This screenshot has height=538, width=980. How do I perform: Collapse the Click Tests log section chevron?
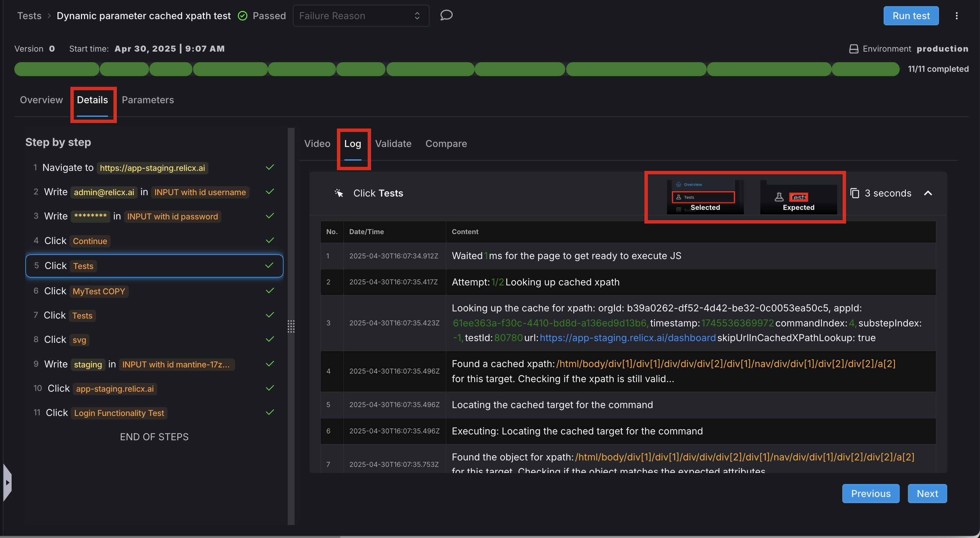pyautogui.click(x=928, y=193)
